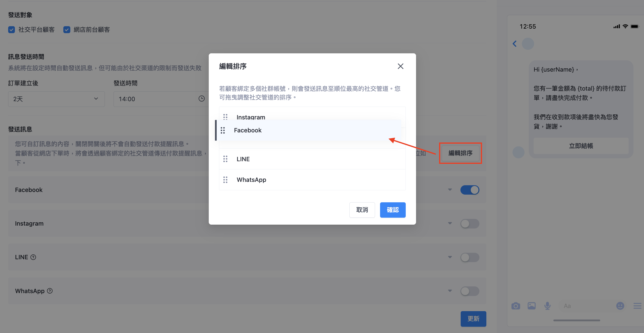Select the WhatsApp row in sort list

pyautogui.click(x=312, y=180)
